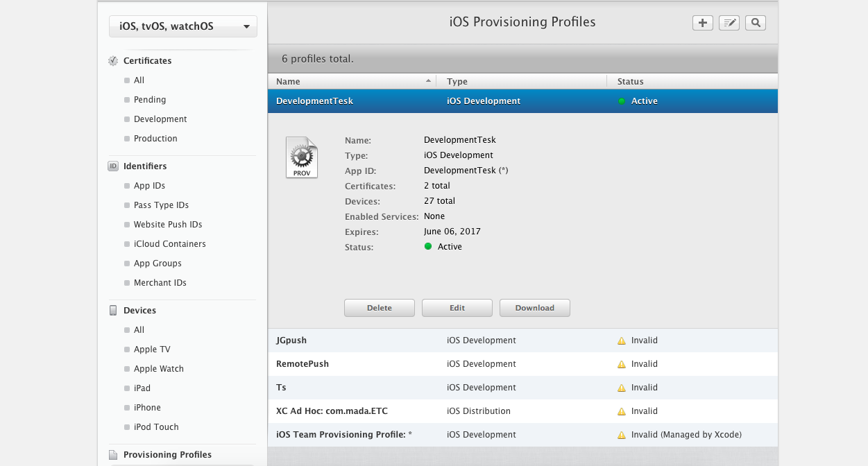Viewport: 868px width, 466px height.
Task: Click the add new profile plus icon
Action: click(x=703, y=23)
